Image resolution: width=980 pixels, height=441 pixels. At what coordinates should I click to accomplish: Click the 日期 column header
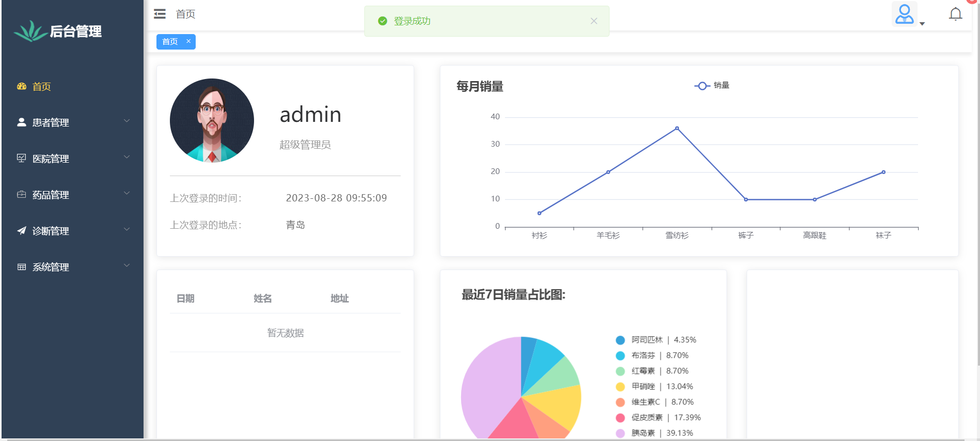pyautogui.click(x=185, y=298)
